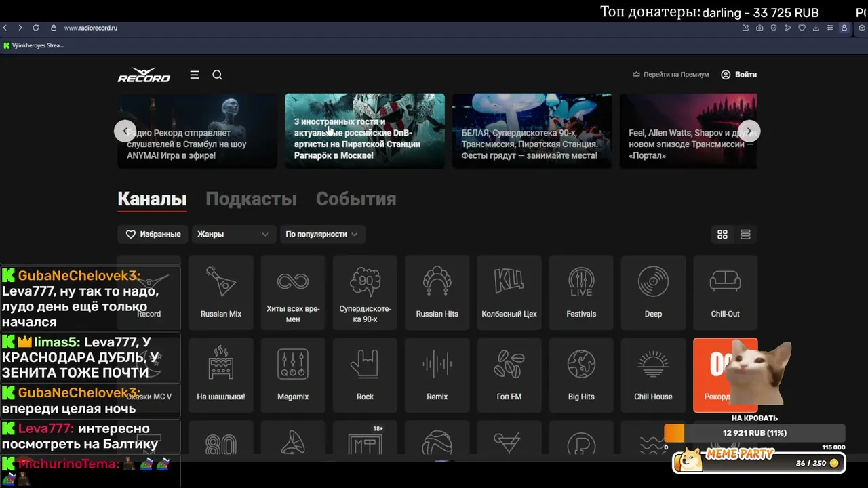
Task: Open the cube extensions icon
Action: click(x=862, y=28)
